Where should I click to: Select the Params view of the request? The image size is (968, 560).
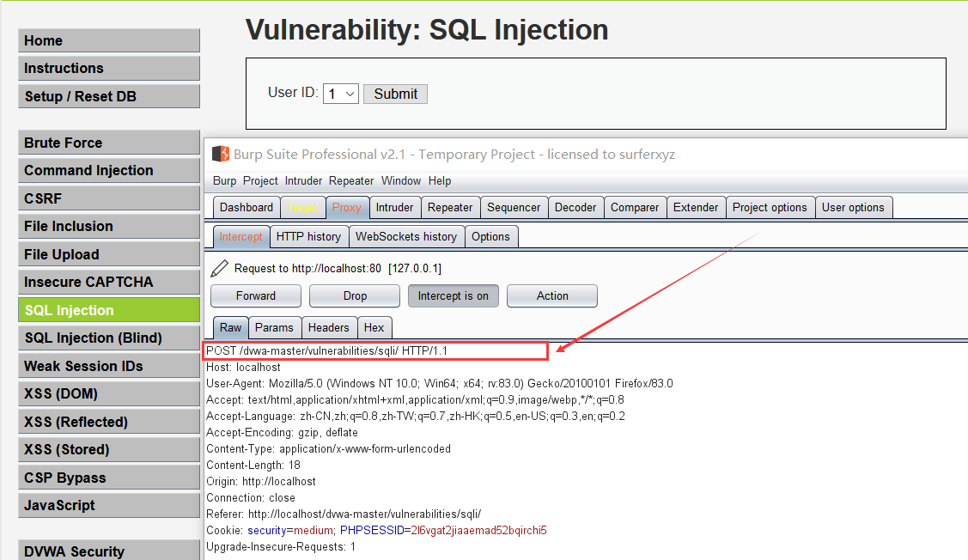point(275,327)
